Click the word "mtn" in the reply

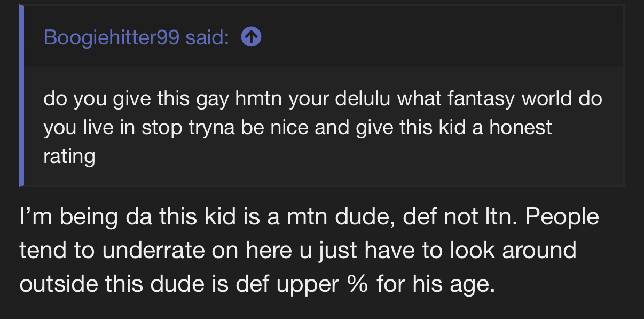pyautogui.click(x=301, y=218)
